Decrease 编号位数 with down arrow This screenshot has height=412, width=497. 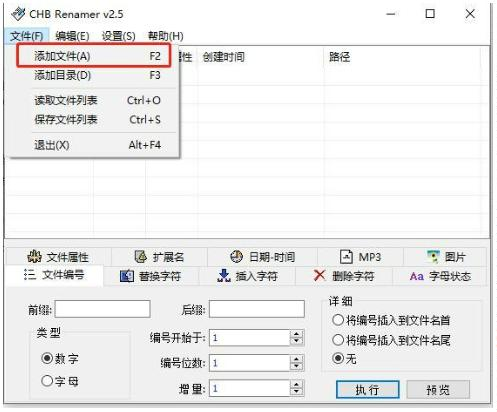[x=296, y=367]
